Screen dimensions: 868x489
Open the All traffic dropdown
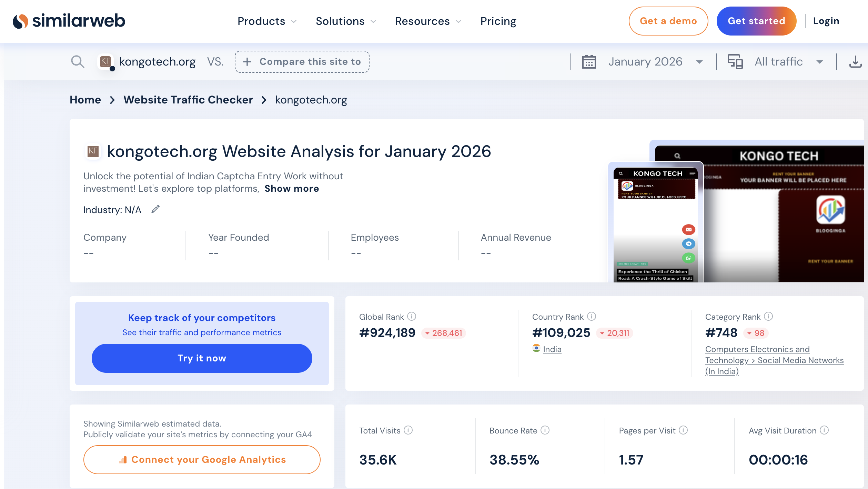point(789,61)
